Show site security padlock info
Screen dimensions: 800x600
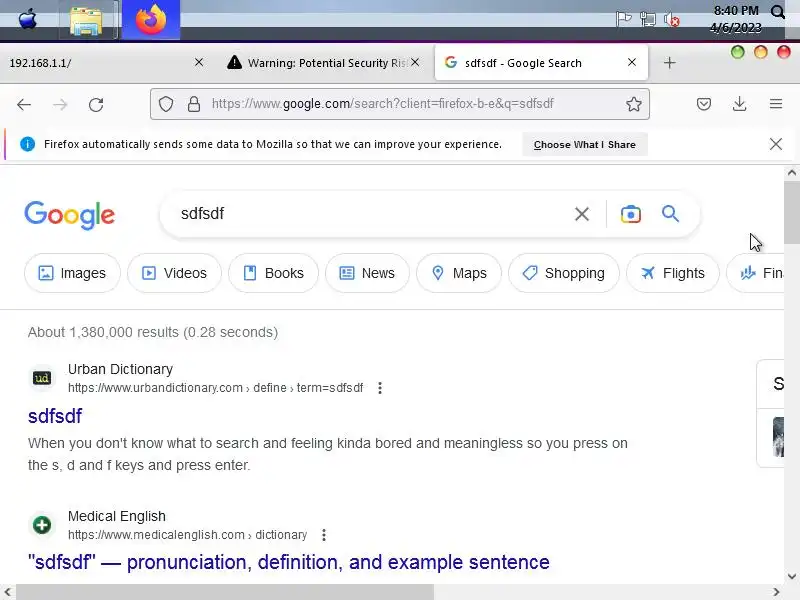pyautogui.click(x=194, y=104)
